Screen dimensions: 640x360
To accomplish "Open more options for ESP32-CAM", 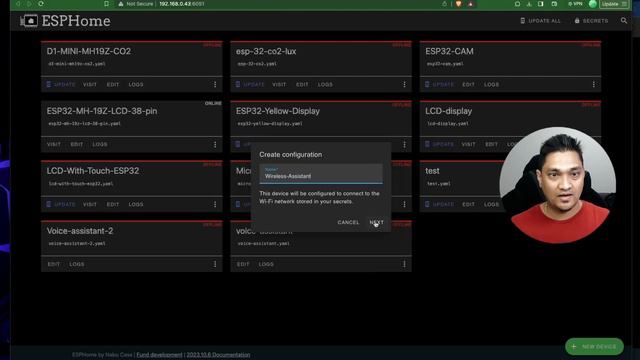I will (x=593, y=84).
